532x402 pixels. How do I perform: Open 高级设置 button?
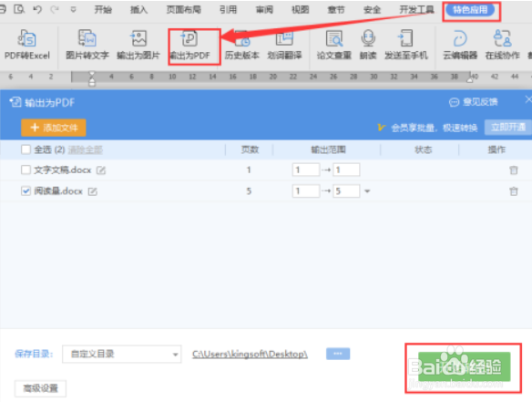click(x=40, y=388)
